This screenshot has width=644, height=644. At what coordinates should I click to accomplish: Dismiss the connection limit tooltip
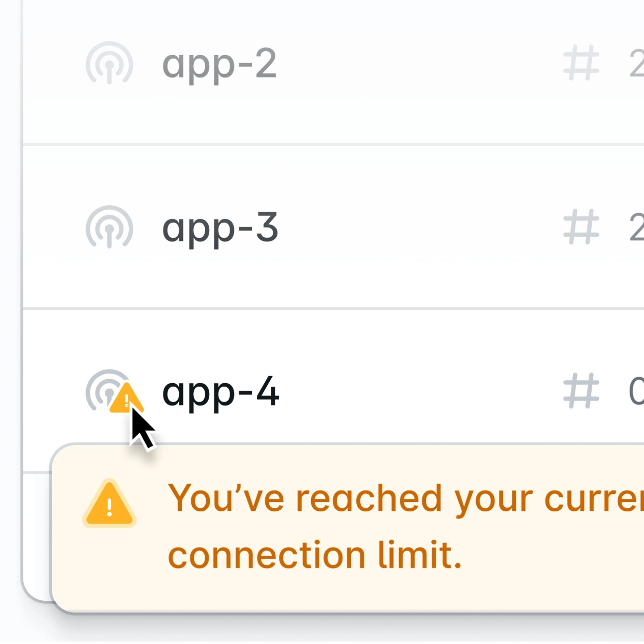tap(348, 527)
